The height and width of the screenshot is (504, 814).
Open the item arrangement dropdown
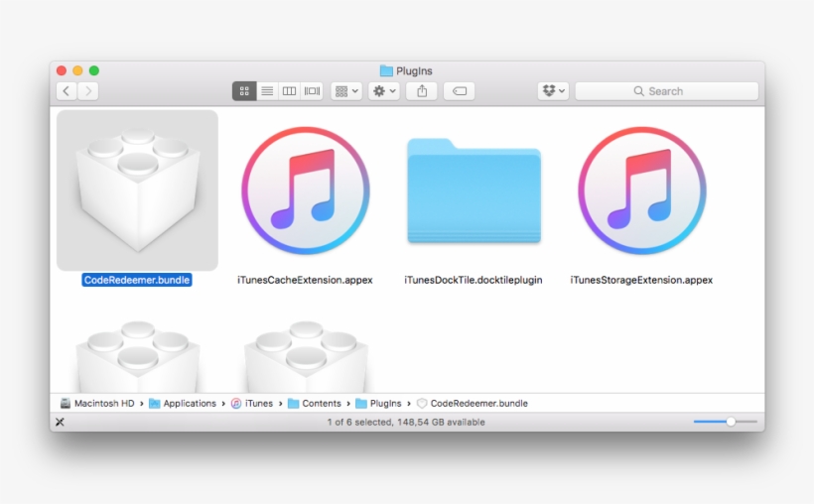(x=346, y=91)
